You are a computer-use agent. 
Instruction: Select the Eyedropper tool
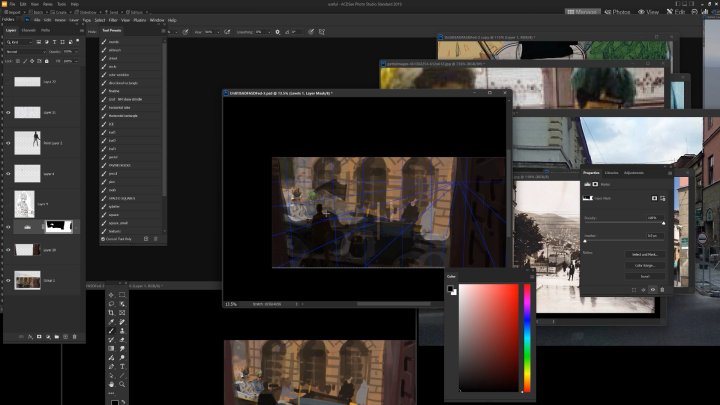[111, 322]
